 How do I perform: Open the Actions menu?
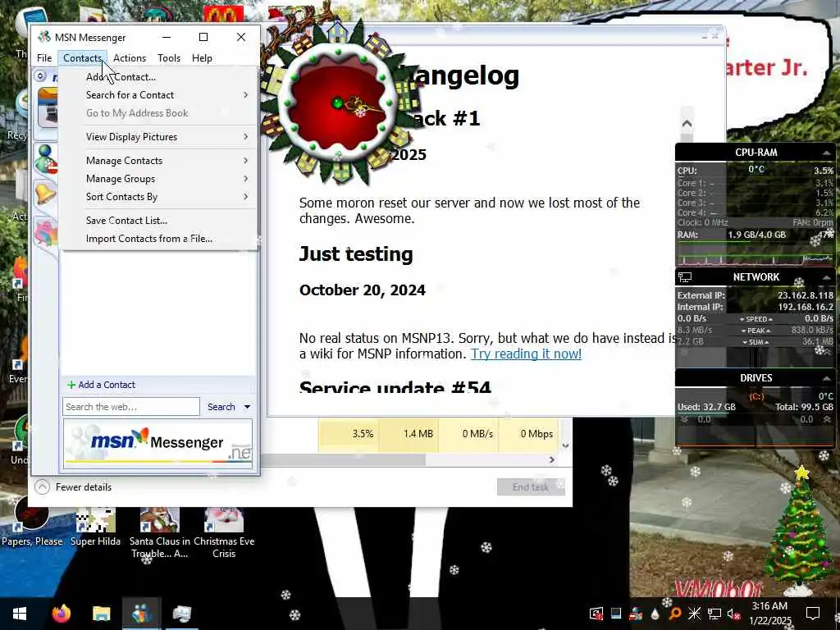[129, 58]
